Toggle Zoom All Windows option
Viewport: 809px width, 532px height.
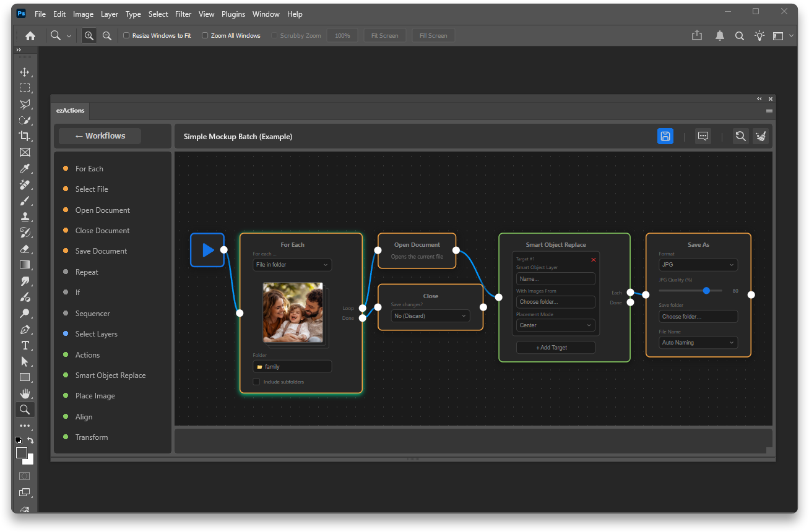pyautogui.click(x=205, y=35)
